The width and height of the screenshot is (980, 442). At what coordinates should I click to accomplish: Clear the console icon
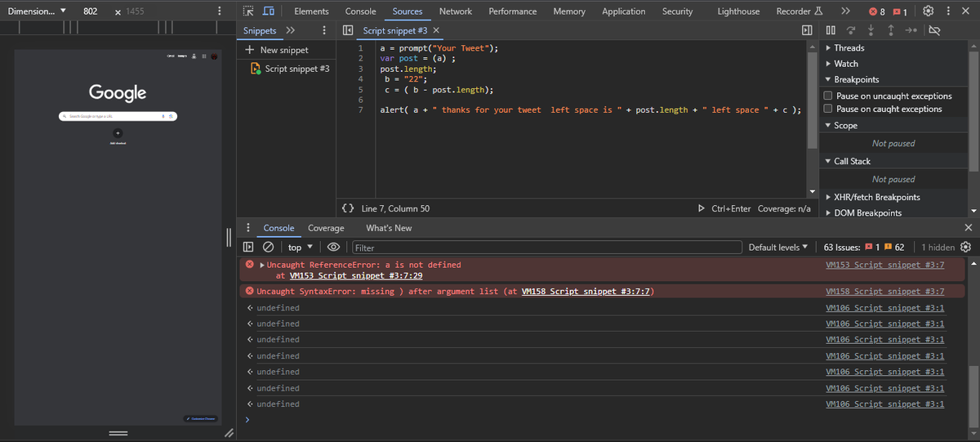pyautogui.click(x=268, y=247)
